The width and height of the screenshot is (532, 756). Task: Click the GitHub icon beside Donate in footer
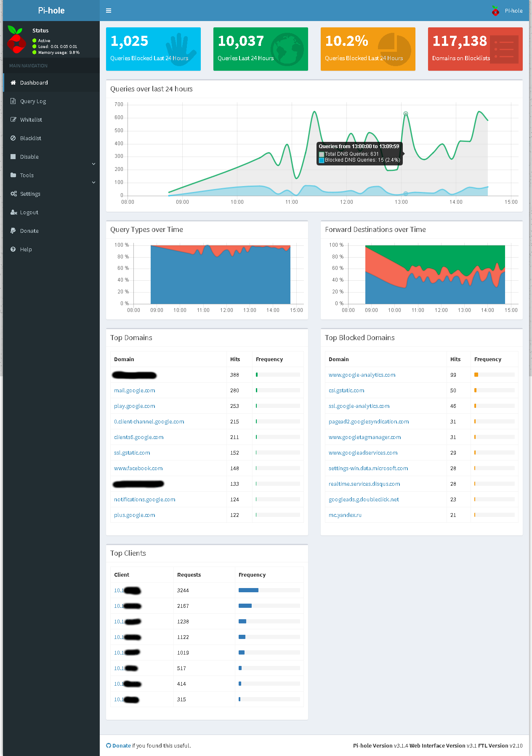[x=109, y=745]
